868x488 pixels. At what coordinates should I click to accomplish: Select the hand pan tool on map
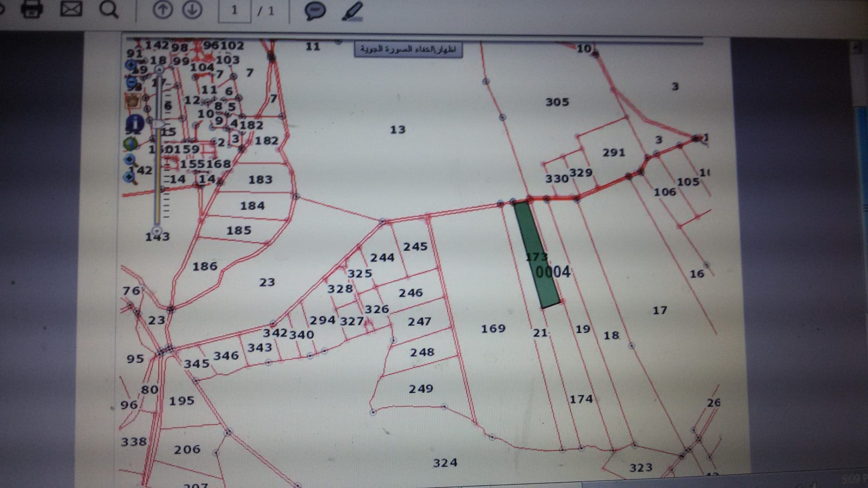pos(132,101)
